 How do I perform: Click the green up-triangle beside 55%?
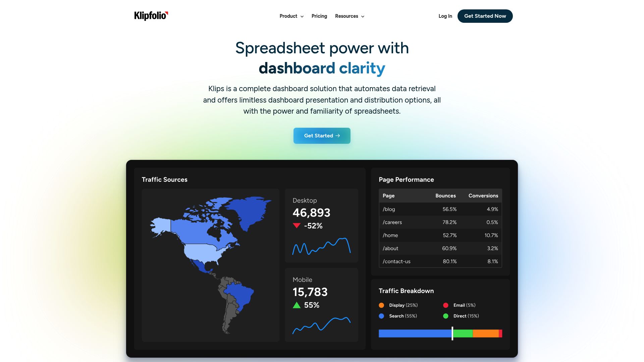297,305
